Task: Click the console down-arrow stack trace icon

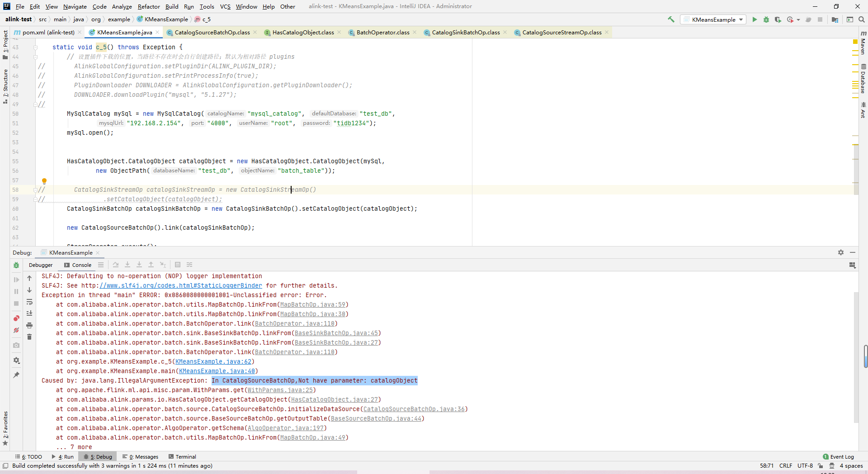Action: coord(29,290)
